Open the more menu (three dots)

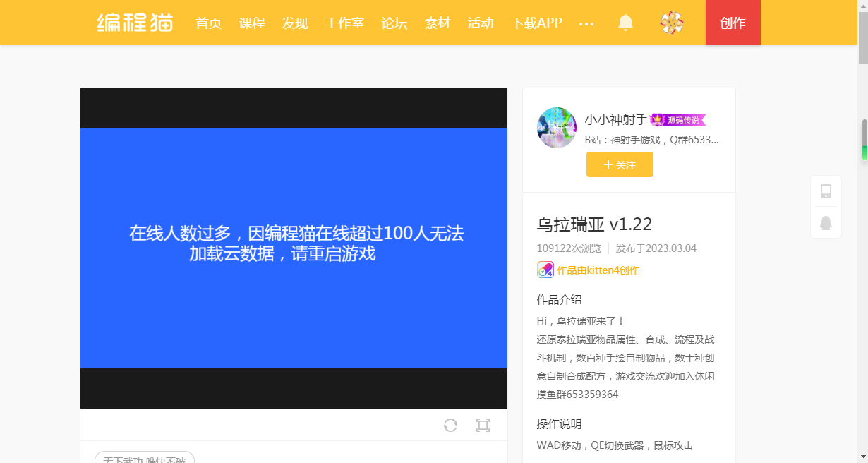(x=586, y=23)
